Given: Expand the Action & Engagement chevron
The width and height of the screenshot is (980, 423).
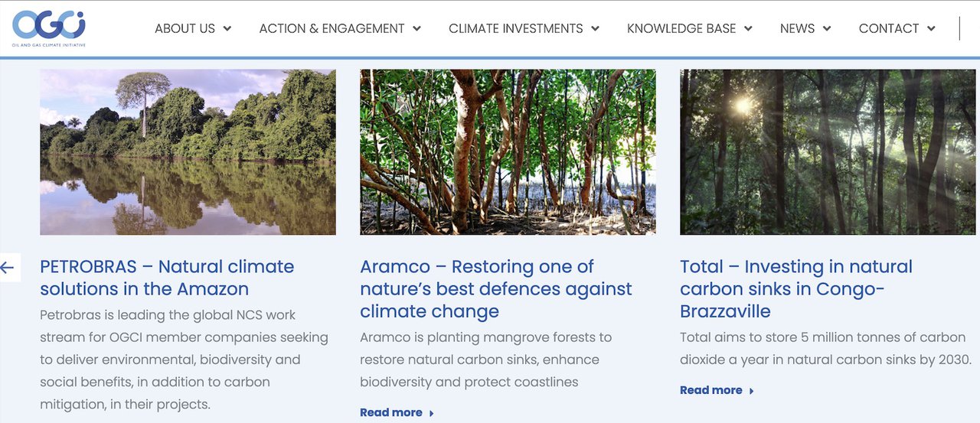Looking at the screenshot, I should 417,29.
